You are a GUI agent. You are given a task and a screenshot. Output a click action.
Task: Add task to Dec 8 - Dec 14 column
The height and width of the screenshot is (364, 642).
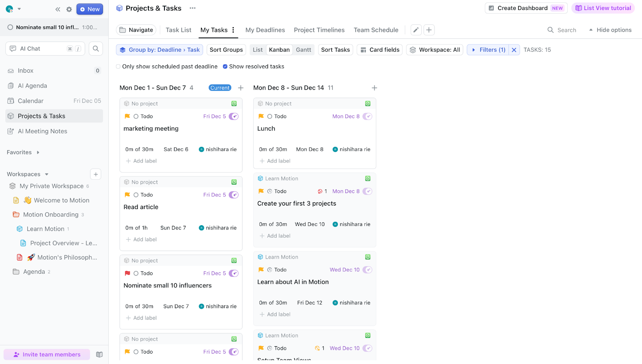pos(374,88)
